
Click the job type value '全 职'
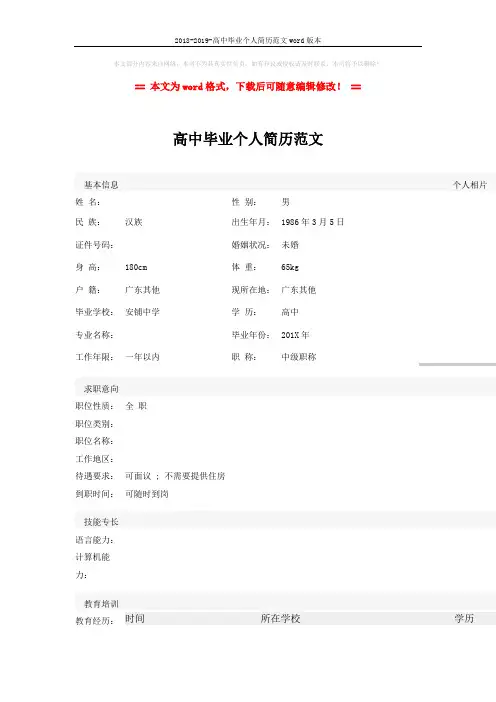136,406
